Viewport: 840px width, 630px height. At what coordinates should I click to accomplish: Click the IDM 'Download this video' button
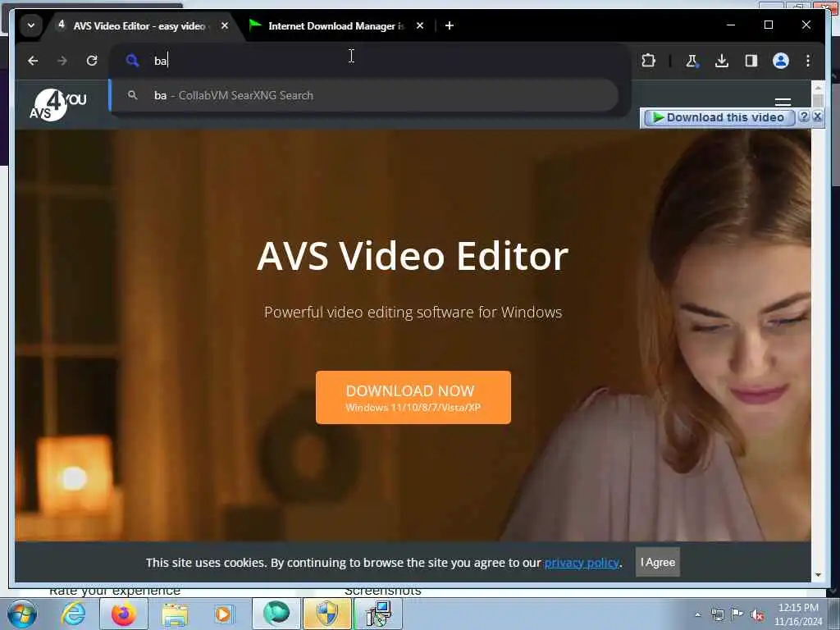coord(719,117)
